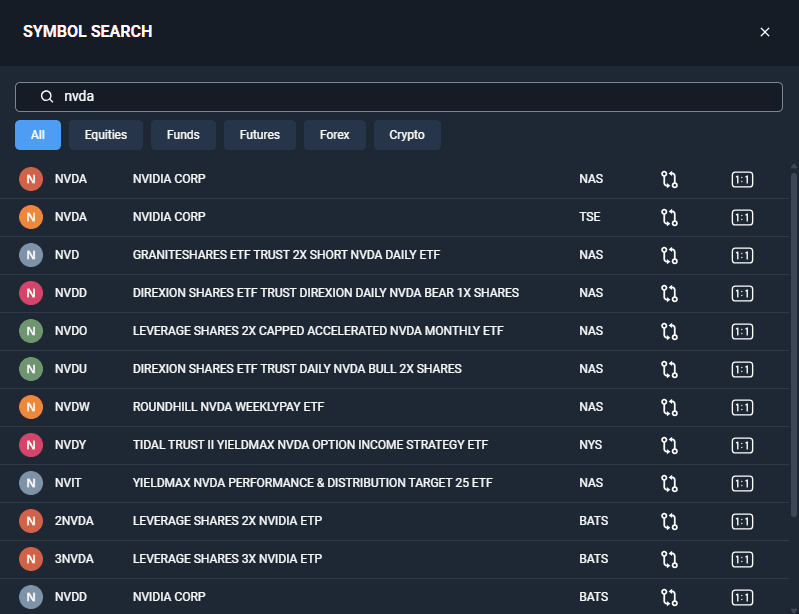
Task: Choose the Crypto filter tab
Action: click(x=407, y=135)
